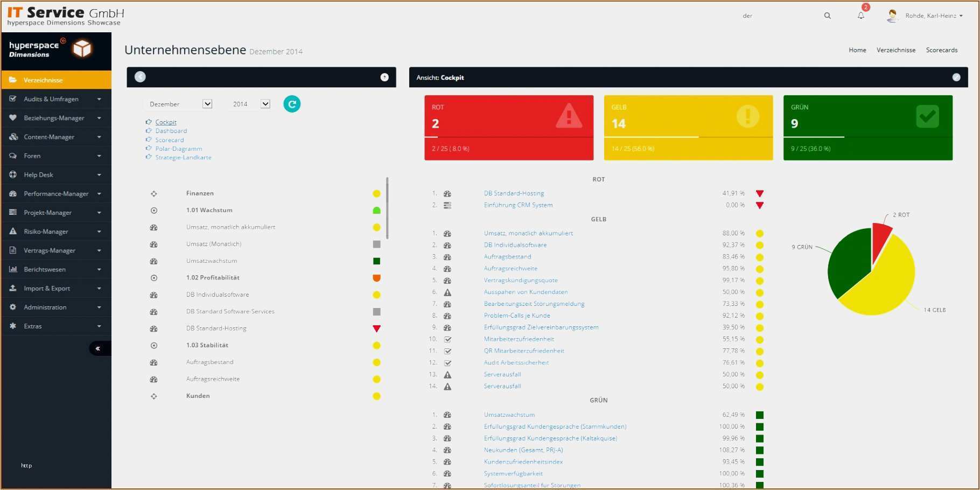Open the Strategie-Landkarte link
980x490 pixels.
click(183, 157)
